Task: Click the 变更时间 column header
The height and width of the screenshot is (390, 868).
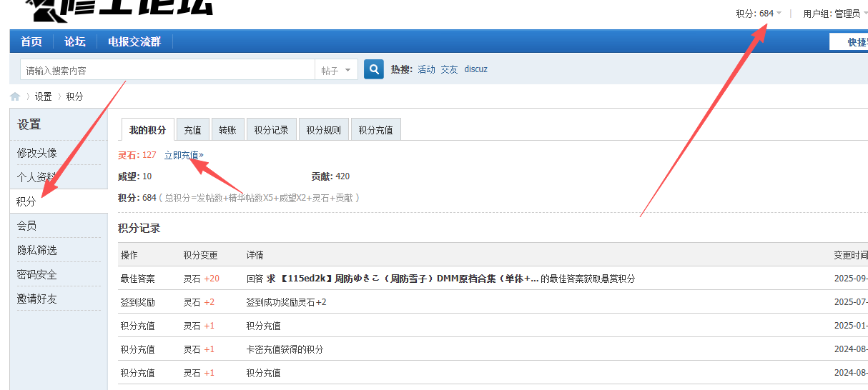Action: [851, 255]
